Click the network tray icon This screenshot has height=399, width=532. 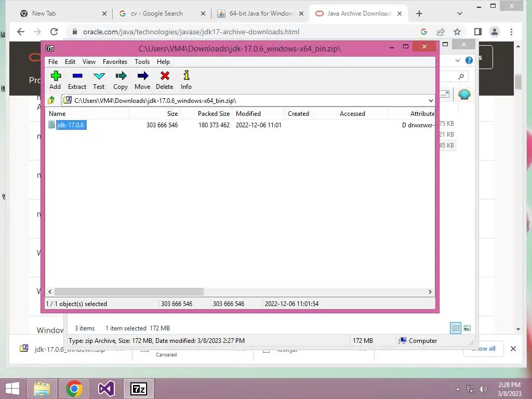(471, 389)
